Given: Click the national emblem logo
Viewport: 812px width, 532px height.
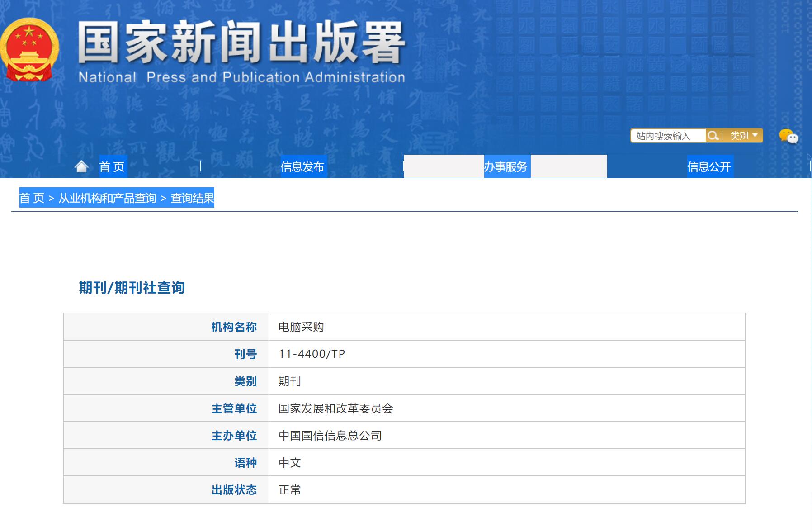Looking at the screenshot, I should pyautogui.click(x=29, y=51).
